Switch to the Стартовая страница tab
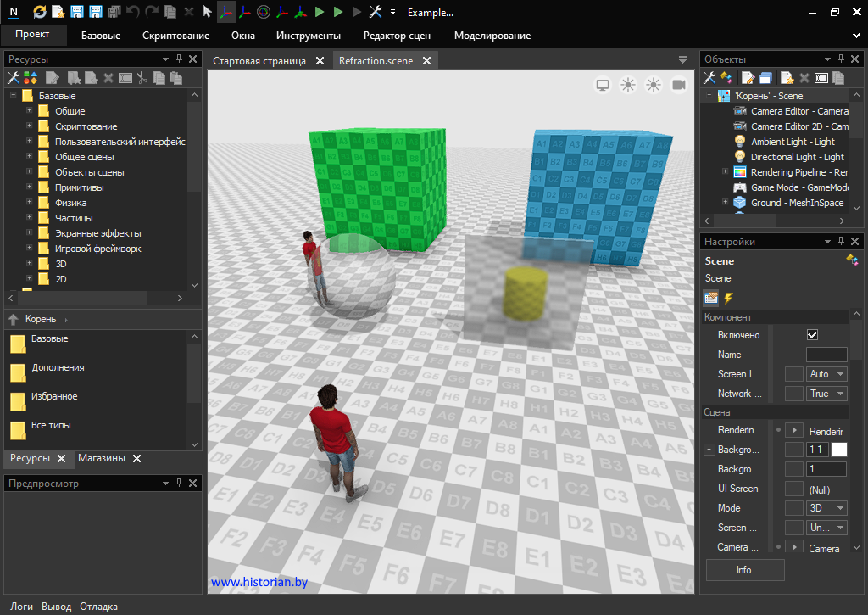The width and height of the screenshot is (868, 615). (259, 61)
